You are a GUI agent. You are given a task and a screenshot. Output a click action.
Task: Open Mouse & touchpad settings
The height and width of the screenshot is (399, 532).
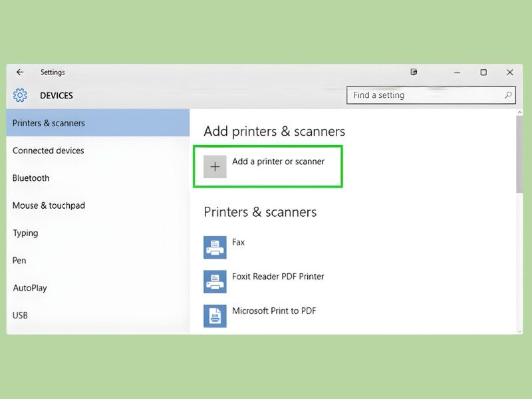point(49,206)
